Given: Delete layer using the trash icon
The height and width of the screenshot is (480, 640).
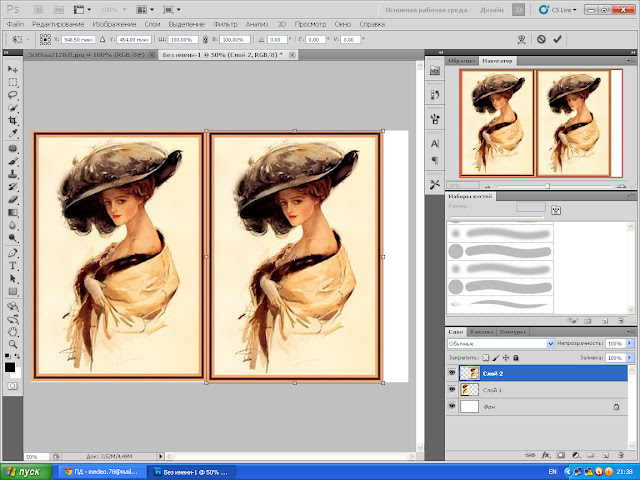Looking at the screenshot, I should [622, 453].
